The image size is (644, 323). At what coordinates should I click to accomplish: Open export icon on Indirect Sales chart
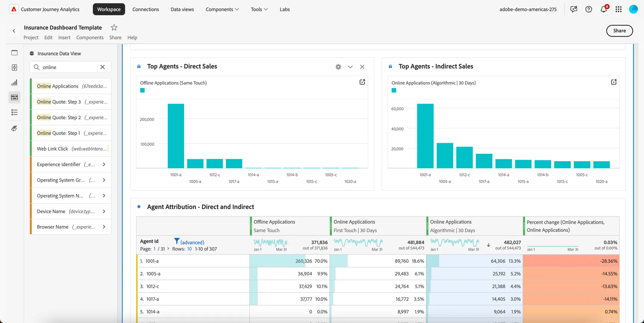tap(614, 82)
